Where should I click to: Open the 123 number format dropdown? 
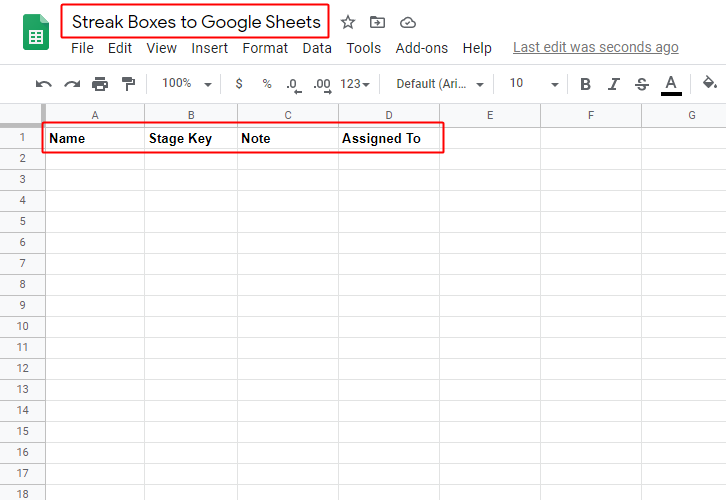pyautogui.click(x=355, y=84)
